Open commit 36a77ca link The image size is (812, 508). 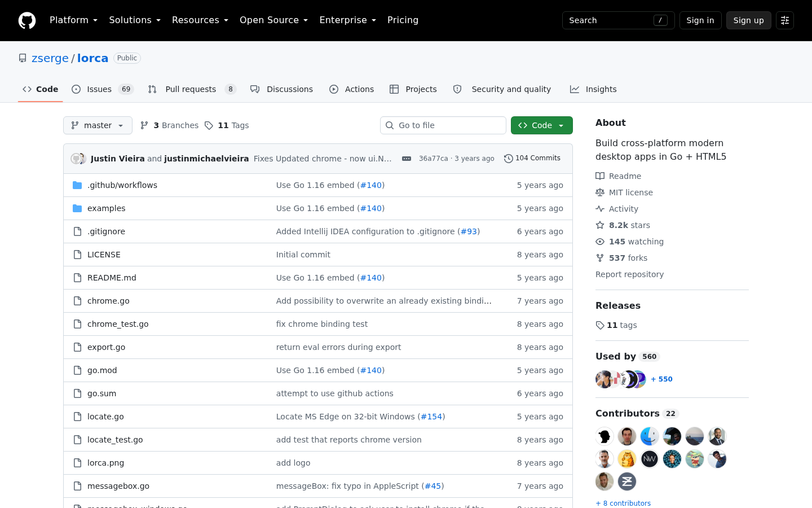pyautogui.click(x=433, y=159)
